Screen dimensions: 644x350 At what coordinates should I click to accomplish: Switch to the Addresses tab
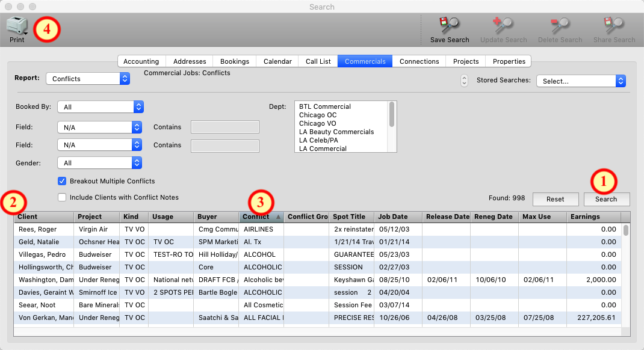[190, 61]
